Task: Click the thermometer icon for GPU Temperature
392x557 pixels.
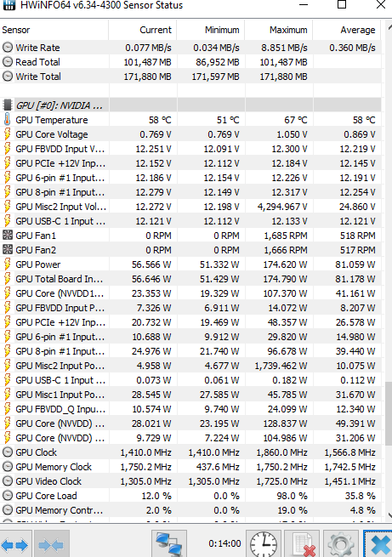Action: coord(7,120)
